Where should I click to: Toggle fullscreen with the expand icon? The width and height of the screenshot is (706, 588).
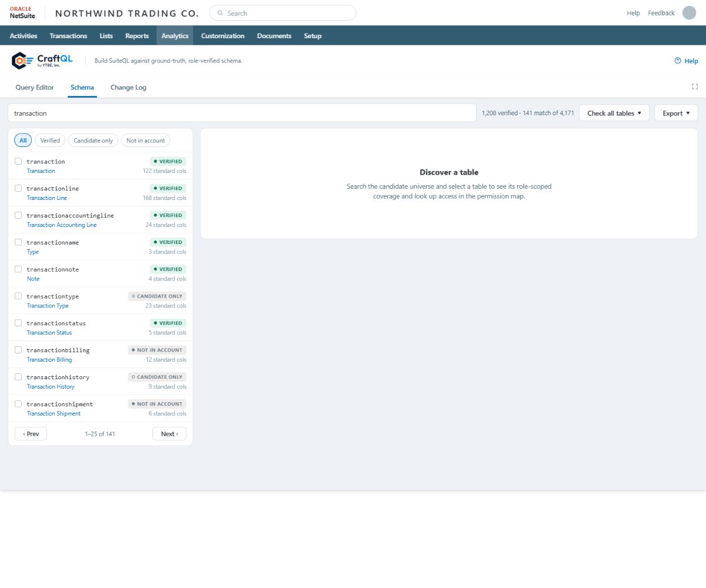(x=695, y=86)
